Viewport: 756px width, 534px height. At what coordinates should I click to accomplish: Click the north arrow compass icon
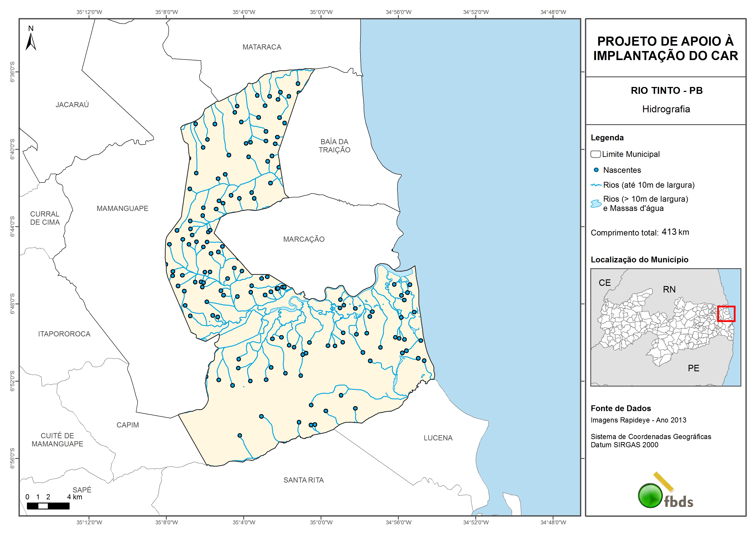(31, 41)
